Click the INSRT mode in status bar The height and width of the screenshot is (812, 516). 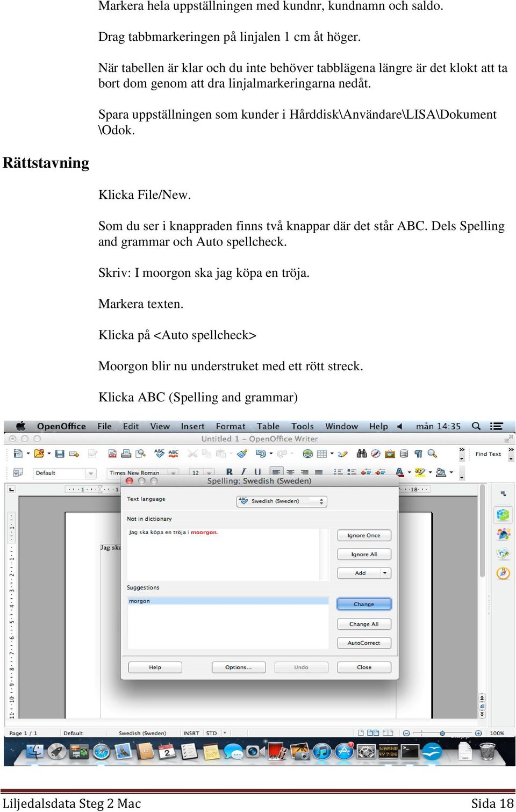coord(191,733)
